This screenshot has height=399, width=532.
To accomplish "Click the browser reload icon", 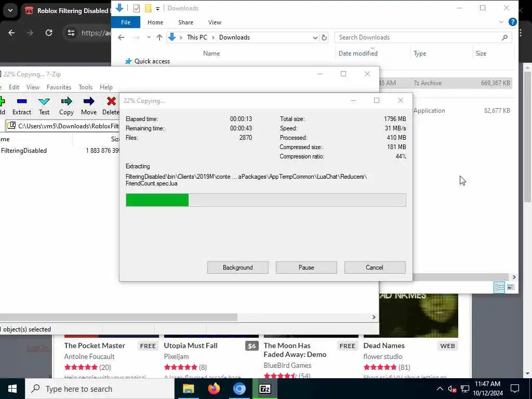I will (x=49, y=33).
